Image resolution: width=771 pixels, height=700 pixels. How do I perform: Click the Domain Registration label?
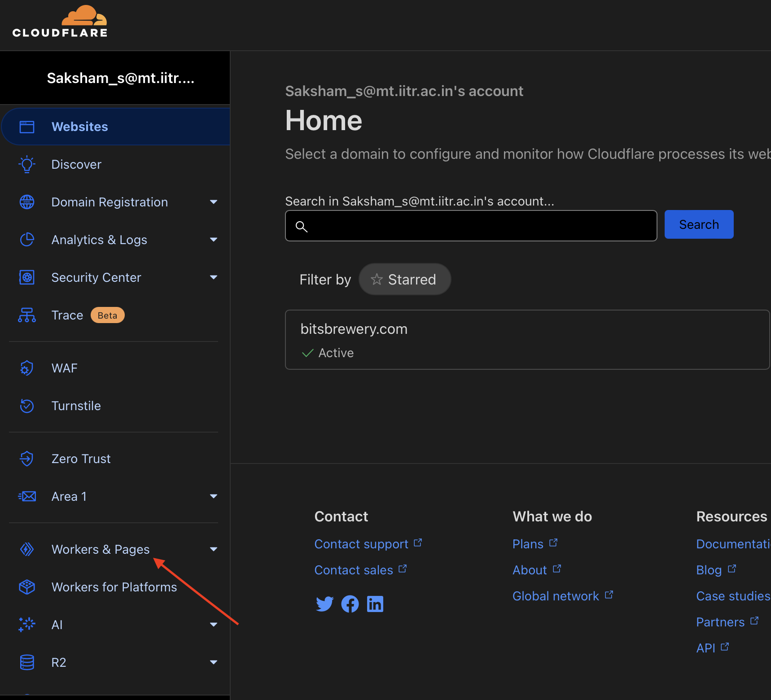tap(110, 202)
